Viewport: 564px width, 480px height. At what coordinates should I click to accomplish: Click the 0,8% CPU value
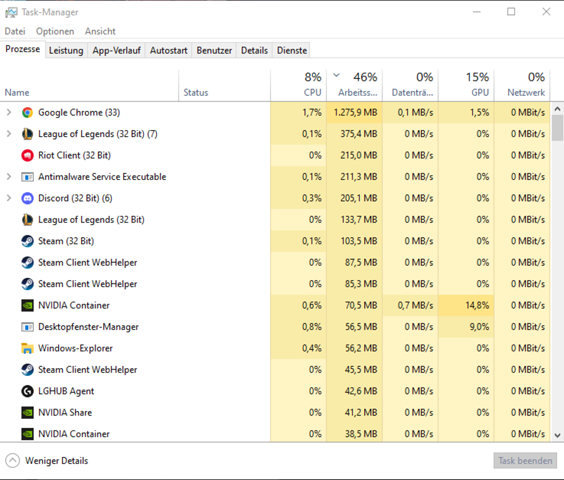(311, 327)
